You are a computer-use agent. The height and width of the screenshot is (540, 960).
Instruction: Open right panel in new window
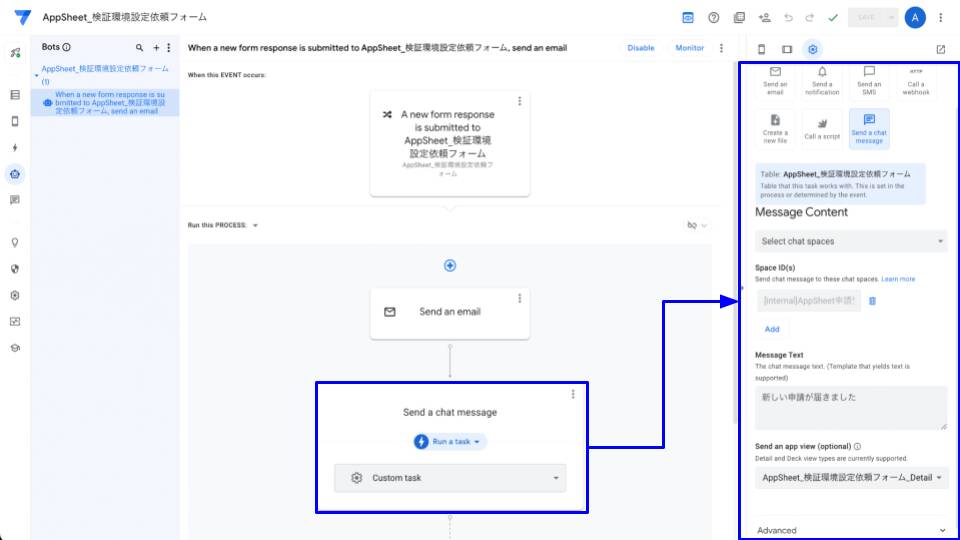(x=940, y=49)
